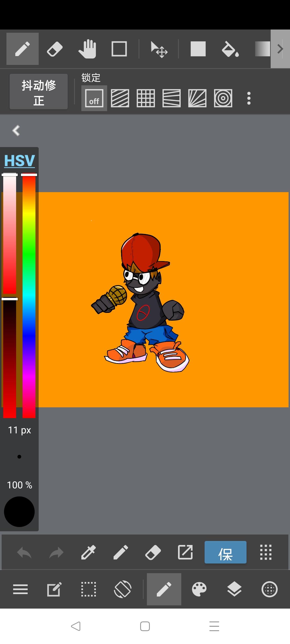Open the brush panel tab
Screen dimensions: 290x644
[164, 589]
